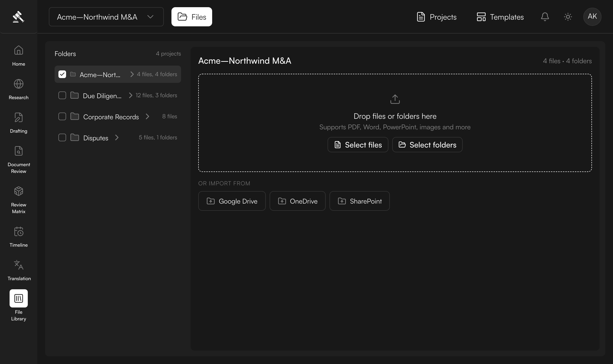This screenshot has height=364, width=613.
Task: Switch to the Files tab
Action: pos(192,17)
